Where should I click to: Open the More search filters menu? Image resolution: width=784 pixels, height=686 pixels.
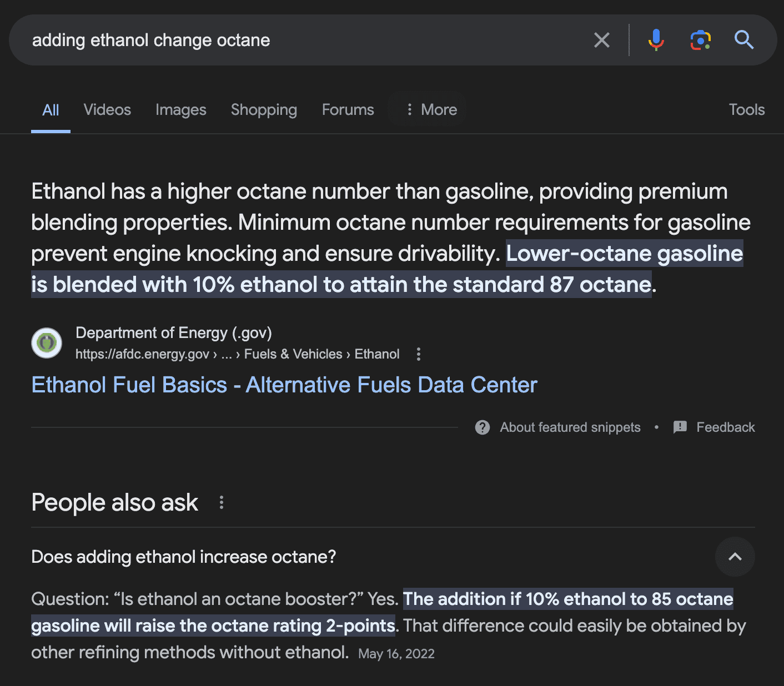tap(432, 110)
